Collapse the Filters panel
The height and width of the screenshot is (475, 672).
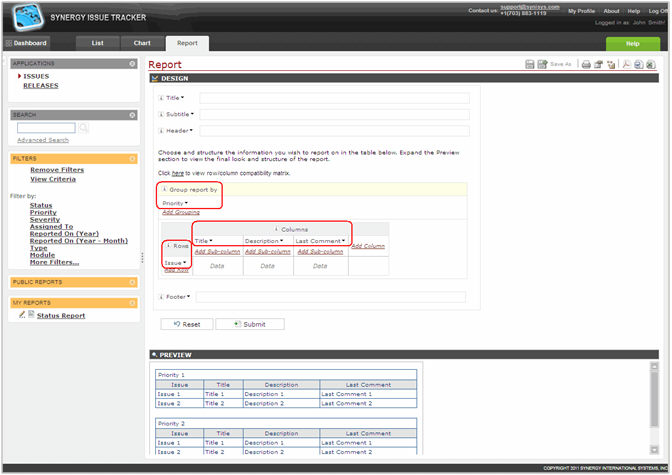coord(132,159)
